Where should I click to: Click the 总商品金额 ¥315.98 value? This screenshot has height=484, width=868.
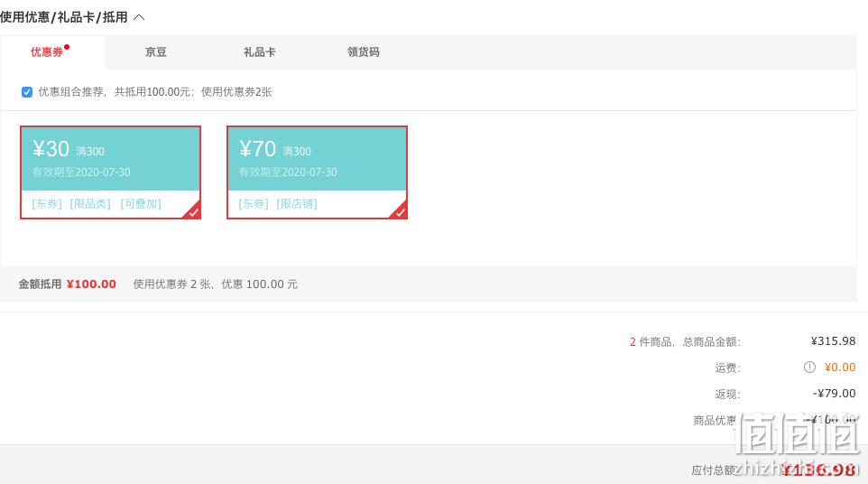833,341
